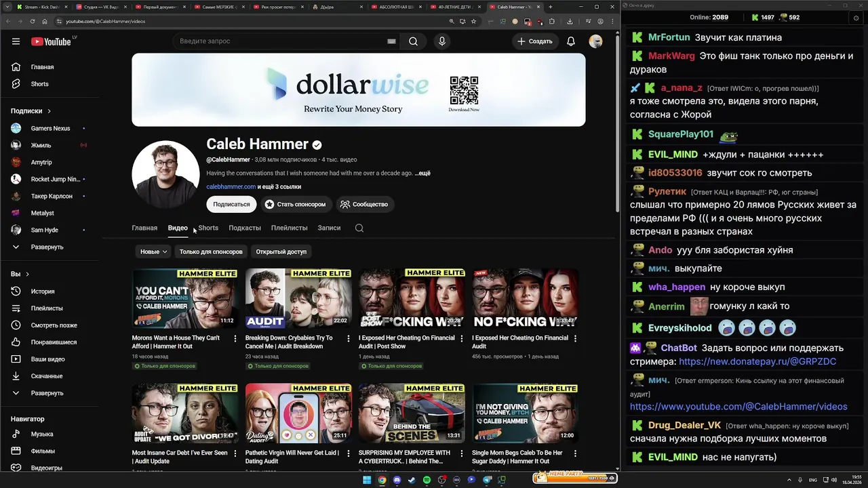Open Gamers Nexus subscription

click(x=51, y=128)
